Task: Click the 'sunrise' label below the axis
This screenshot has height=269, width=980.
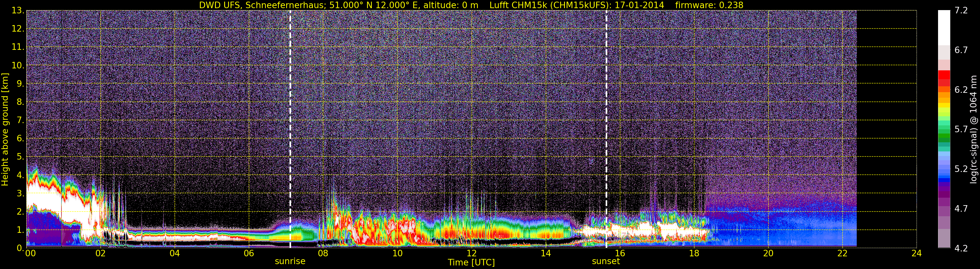Action: pos(290,262)
